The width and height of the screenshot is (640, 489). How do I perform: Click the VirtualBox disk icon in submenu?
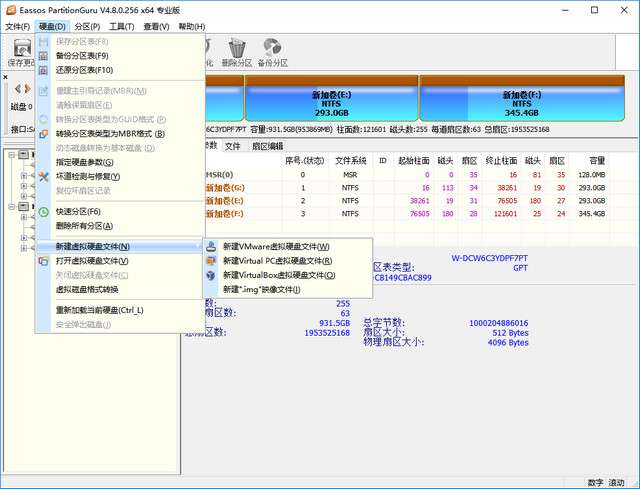point(211,275)
